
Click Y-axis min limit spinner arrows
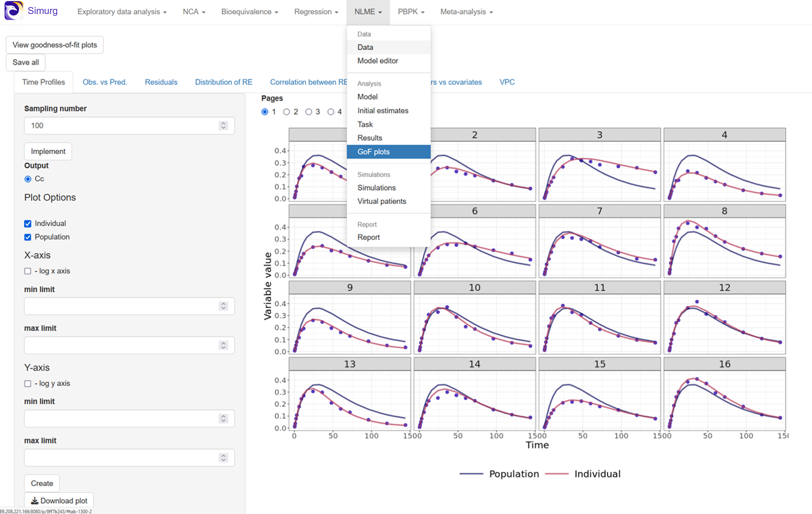pos(223,418)
